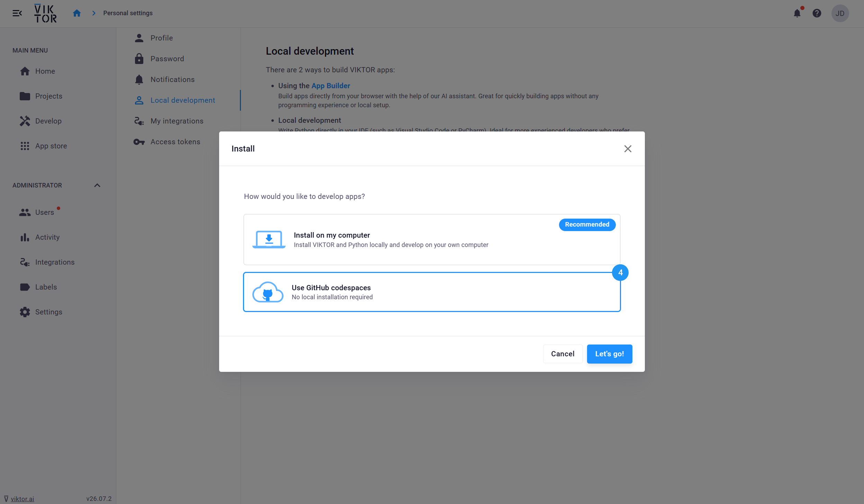This screenshot has height=504, width=864.
Task: Click the Projects folder icon
Action: click(x=25, y=96)
